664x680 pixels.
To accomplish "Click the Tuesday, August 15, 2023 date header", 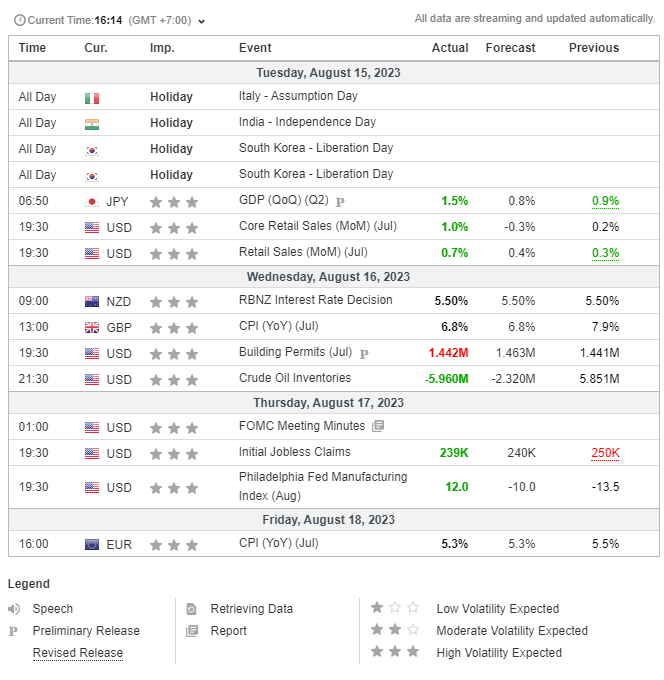I will coord(328,73).
